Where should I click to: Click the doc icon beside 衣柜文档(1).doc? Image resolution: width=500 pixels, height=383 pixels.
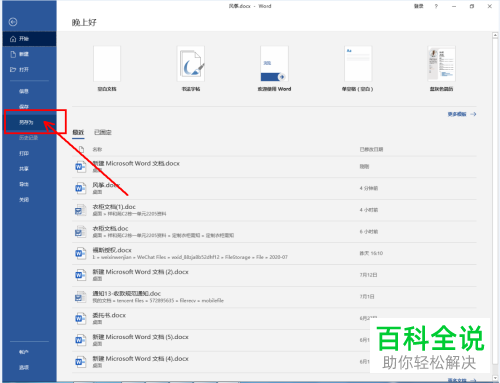pyautogui.click(x=80, y=210)
